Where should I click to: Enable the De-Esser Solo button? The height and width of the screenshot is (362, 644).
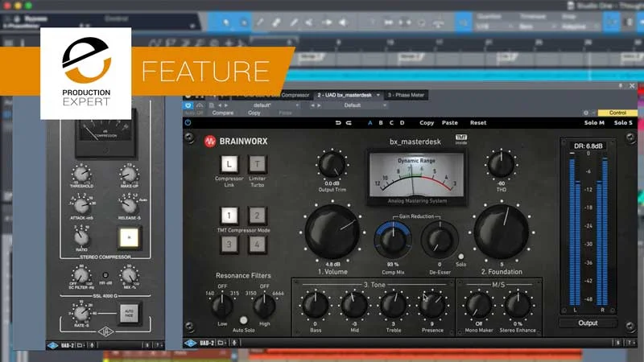pyautogui.click(x=460, y=257)
